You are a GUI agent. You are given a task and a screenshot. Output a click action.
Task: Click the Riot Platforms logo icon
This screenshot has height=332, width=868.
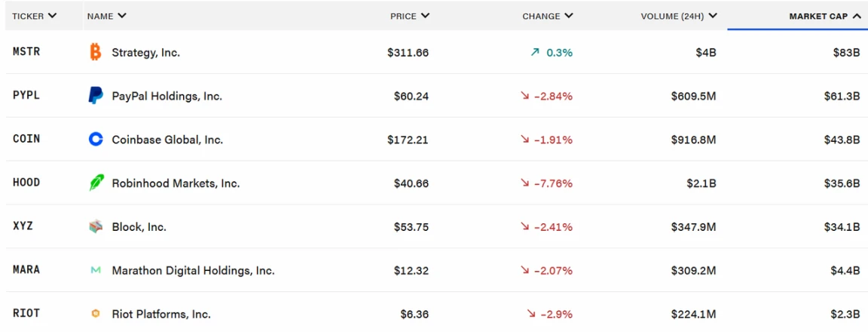pyautogui.click(x=96, y=314)
